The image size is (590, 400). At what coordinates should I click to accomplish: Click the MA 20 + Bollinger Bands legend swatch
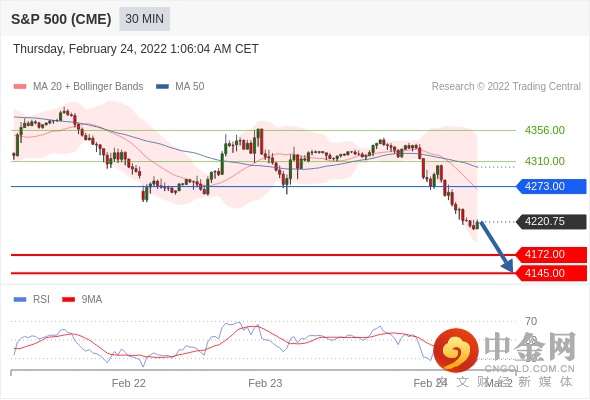(20, 87)
